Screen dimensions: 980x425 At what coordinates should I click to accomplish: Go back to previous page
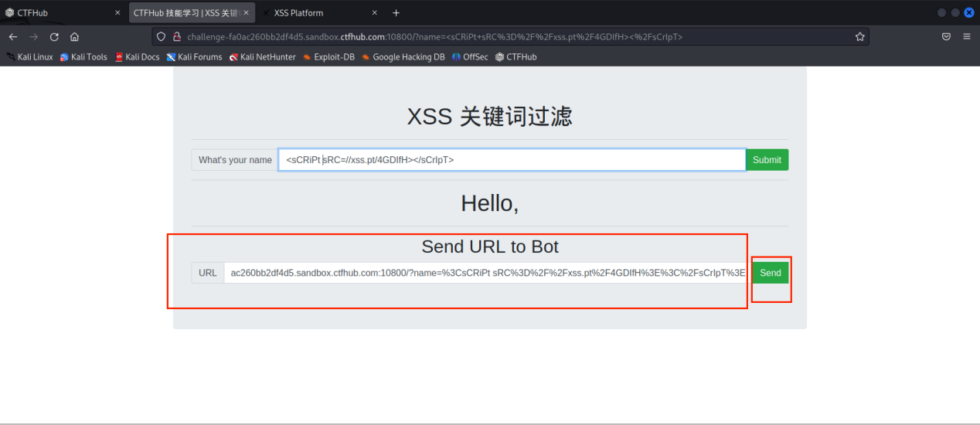(x=13, y=36)
